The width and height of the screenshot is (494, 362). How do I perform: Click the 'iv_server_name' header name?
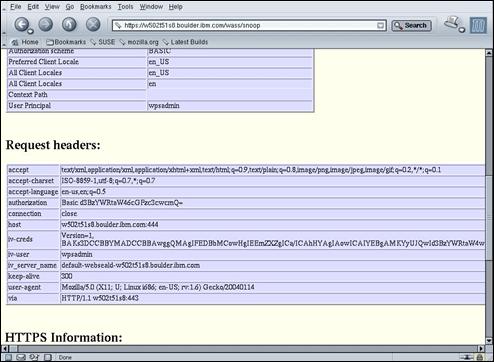(x=32, y=265)
